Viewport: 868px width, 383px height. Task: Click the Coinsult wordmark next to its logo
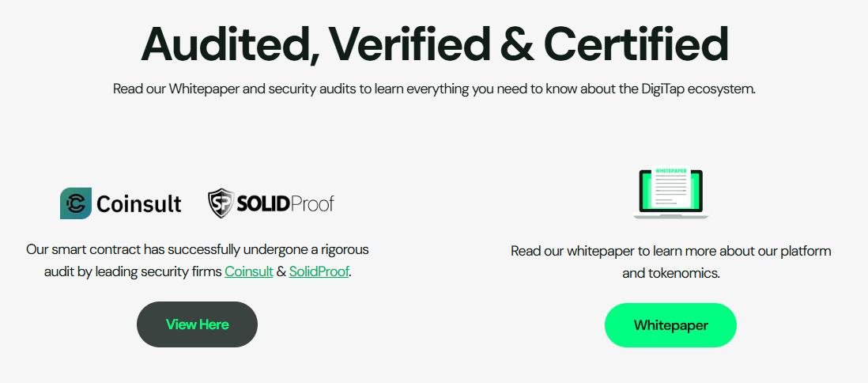[x=139, y=204]
